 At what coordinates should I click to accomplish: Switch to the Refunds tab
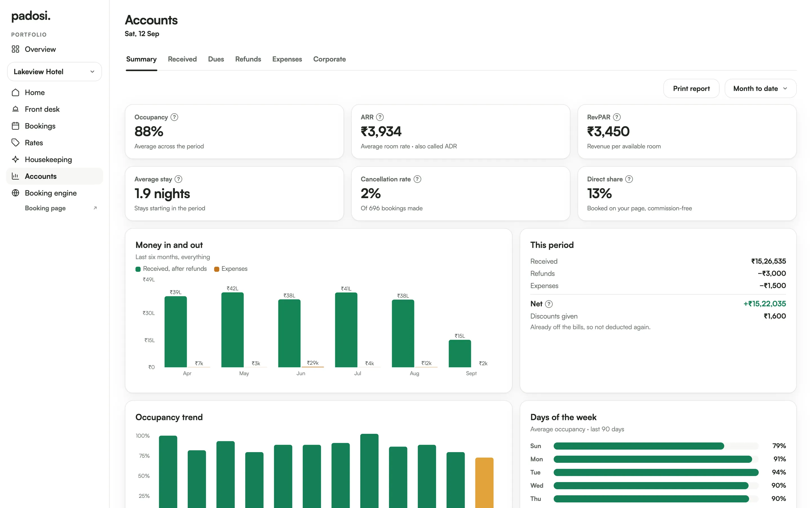(248, 59)
